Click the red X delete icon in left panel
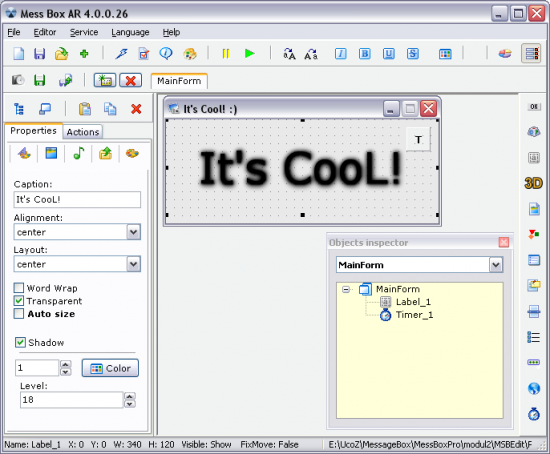550x454 pixels. (x=136, y=109)
